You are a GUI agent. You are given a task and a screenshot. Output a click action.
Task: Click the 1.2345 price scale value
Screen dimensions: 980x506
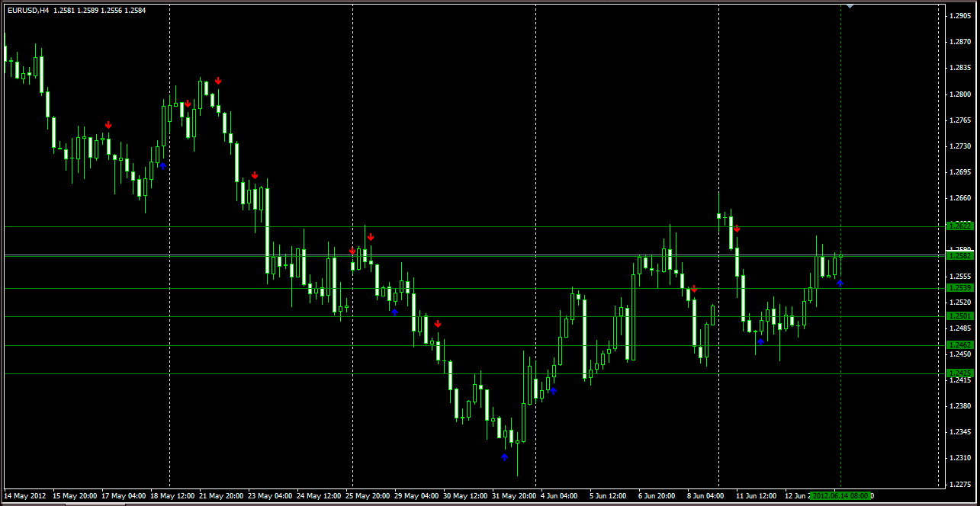click(x=960, y=432)
